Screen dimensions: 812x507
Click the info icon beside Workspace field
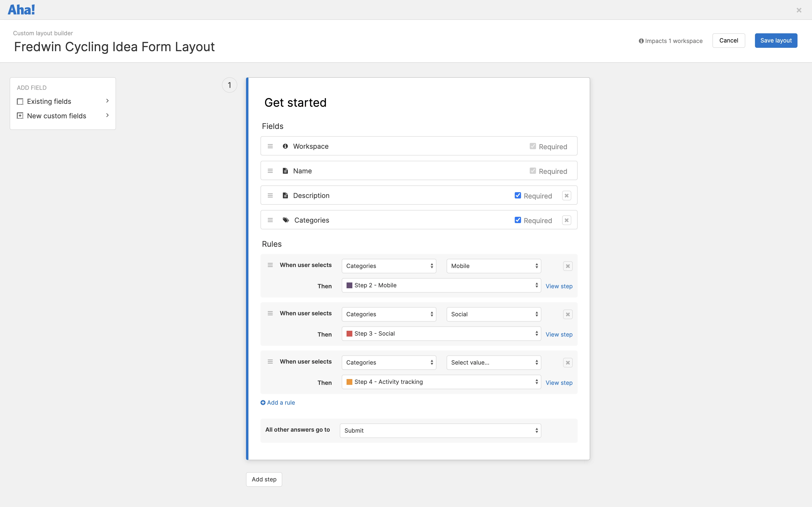click(285, 146)
